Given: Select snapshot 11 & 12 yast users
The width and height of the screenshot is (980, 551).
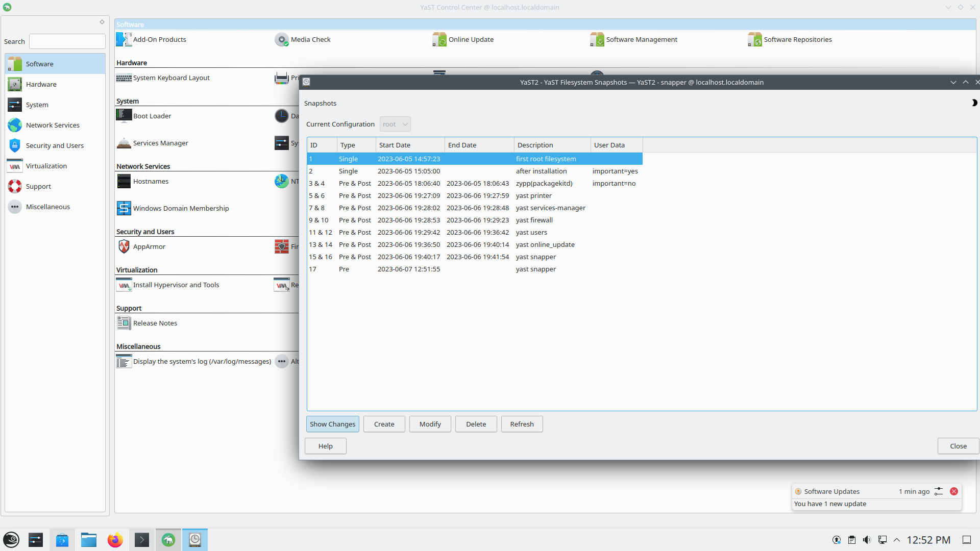Looking at the screenshot, I should tap(475, 232).
